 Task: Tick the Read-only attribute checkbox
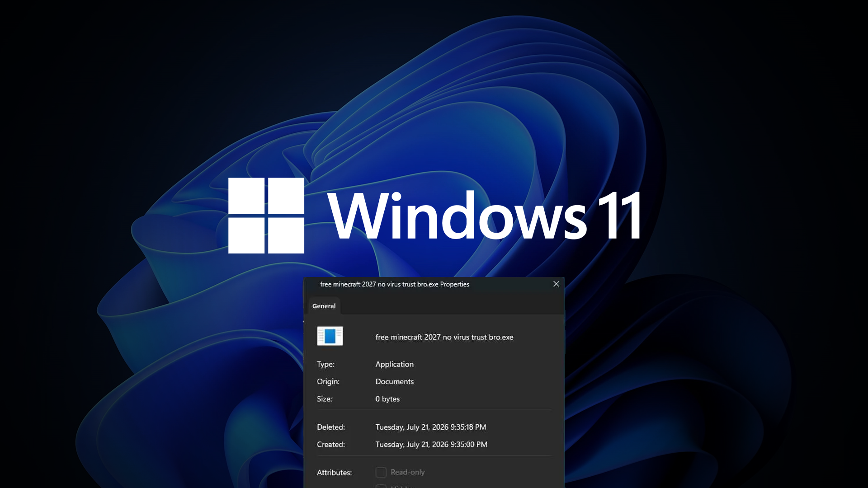(381, 472)
